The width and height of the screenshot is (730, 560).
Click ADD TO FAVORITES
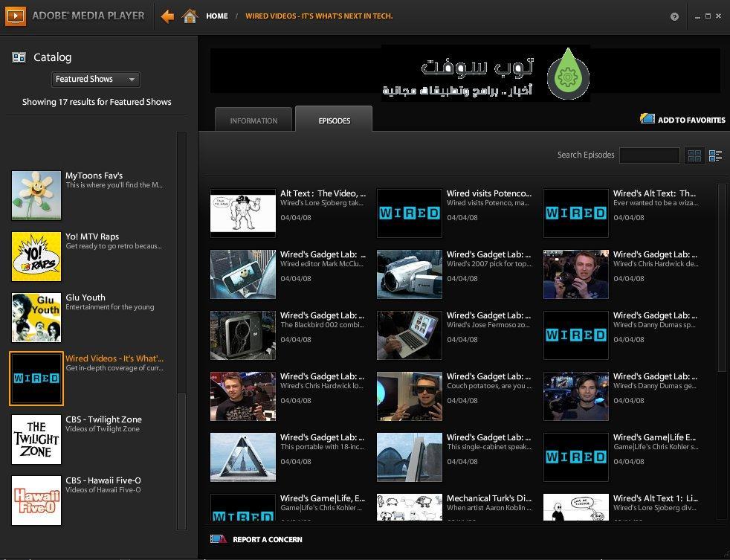click(691, 120)
